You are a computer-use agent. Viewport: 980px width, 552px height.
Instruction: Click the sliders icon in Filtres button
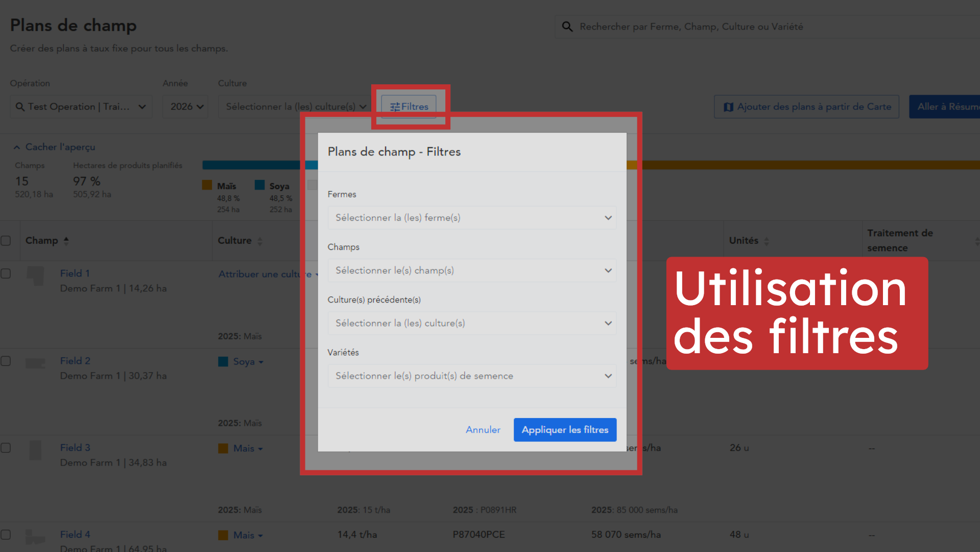pos(395,107)
